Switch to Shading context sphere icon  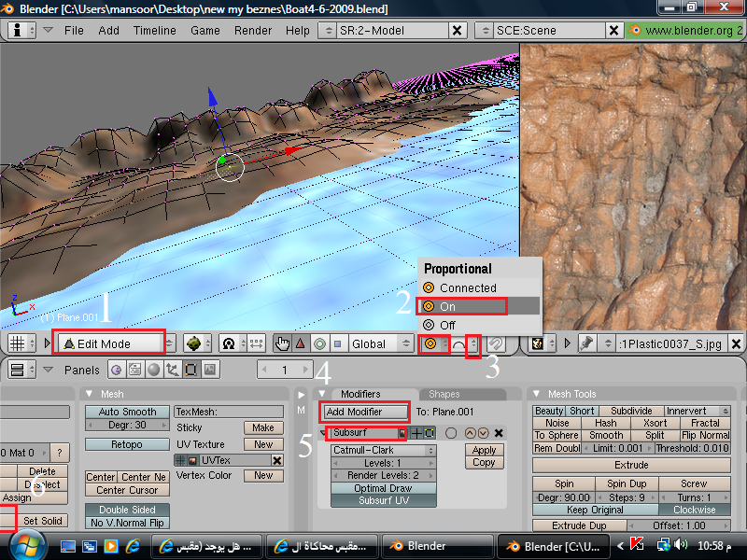click(153, 370)
